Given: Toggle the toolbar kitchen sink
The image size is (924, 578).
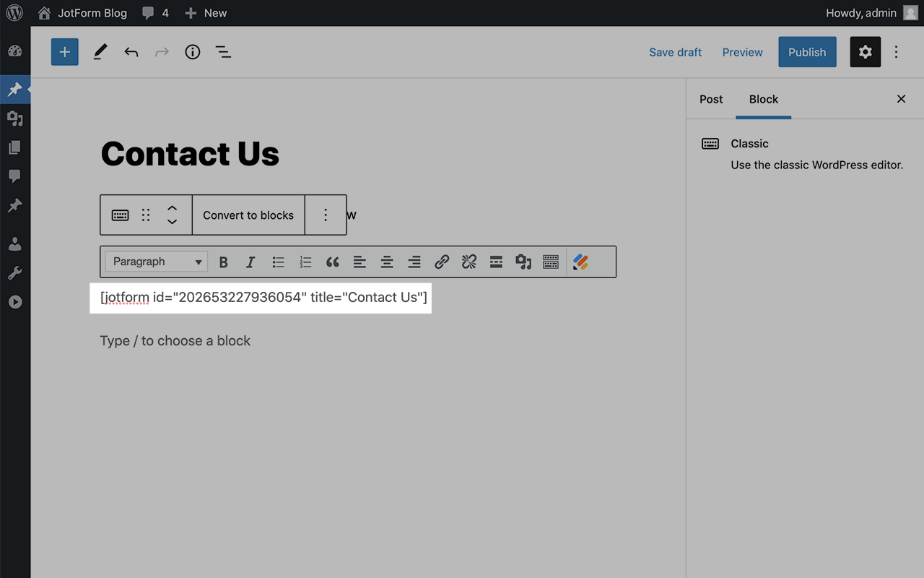Looking at the screenshot, I should coord(551,262).
